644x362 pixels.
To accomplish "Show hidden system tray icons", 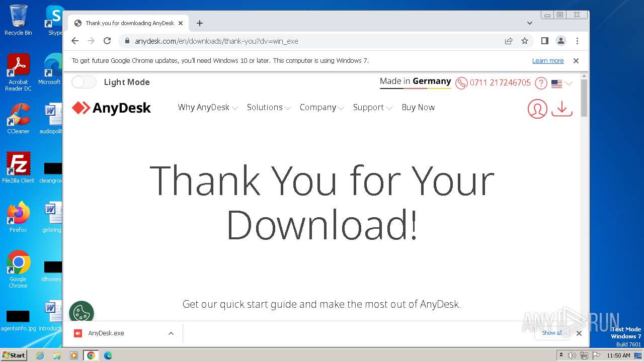I will [x=561, y=355].
